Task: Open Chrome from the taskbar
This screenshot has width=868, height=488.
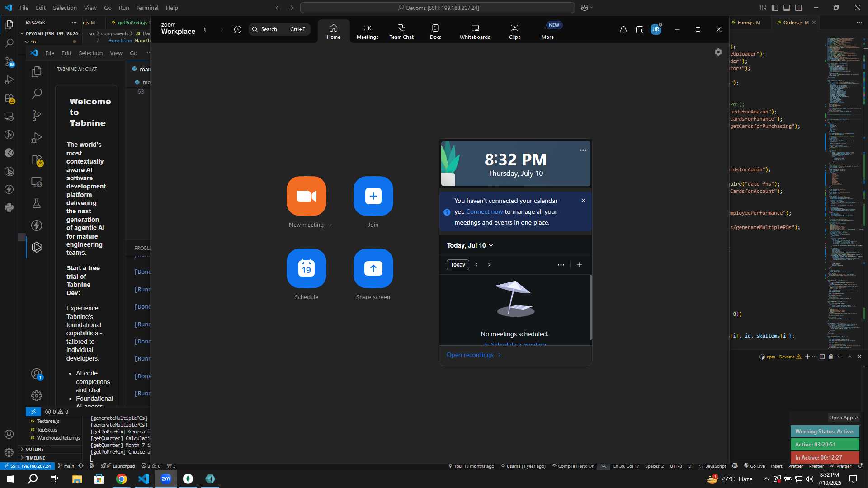Action: (122, 479)
